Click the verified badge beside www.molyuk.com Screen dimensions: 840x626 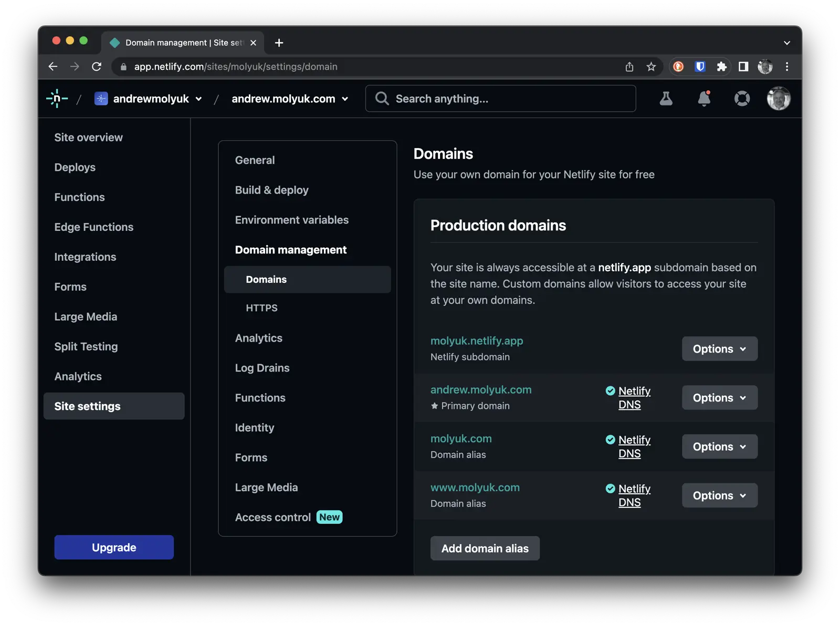[610, 489]
